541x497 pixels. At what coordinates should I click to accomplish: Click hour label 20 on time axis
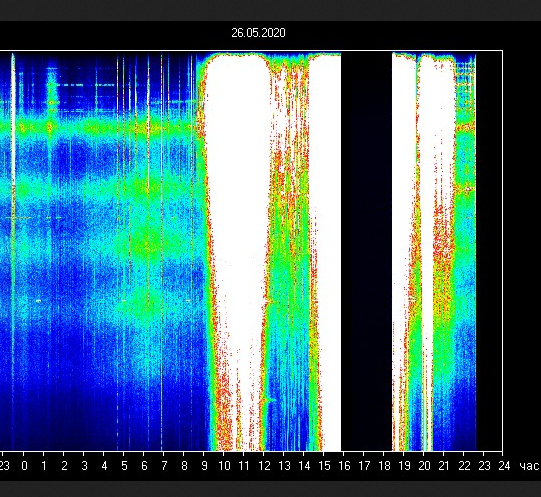click(424, 466)
